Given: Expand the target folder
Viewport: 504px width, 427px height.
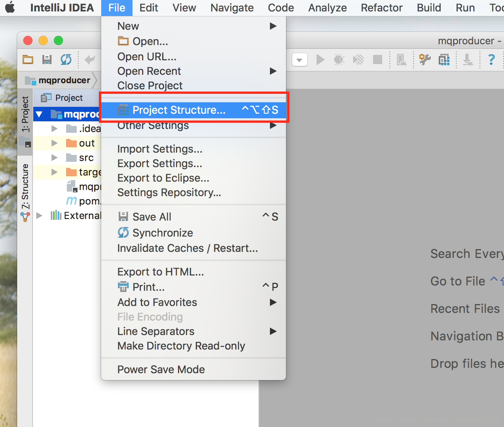Looking at the screenshot, I should coord(55,172).
